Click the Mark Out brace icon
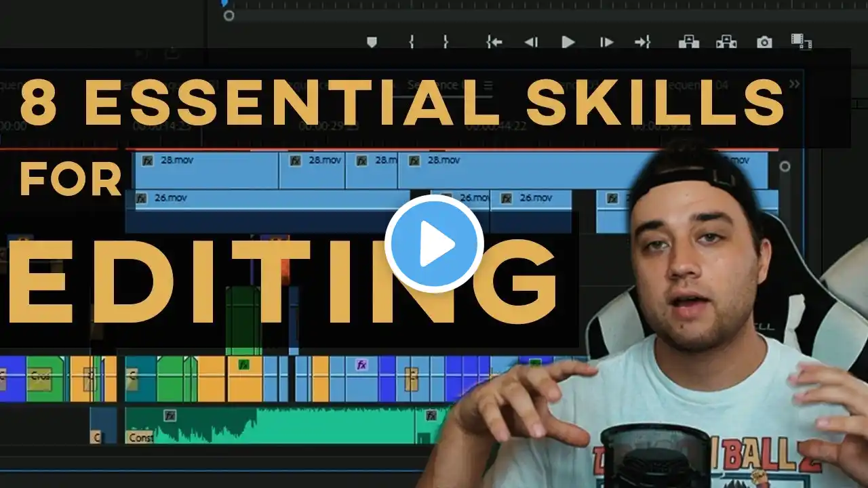 click(x=446, y=42)
